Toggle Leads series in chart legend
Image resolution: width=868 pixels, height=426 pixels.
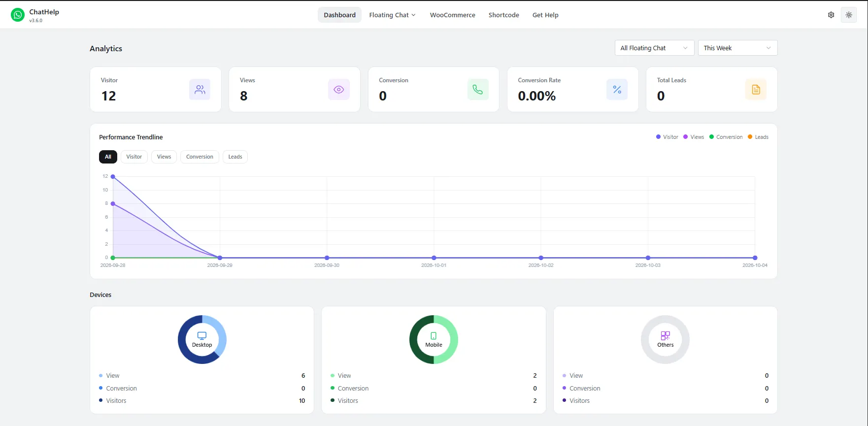pos(758,137)
